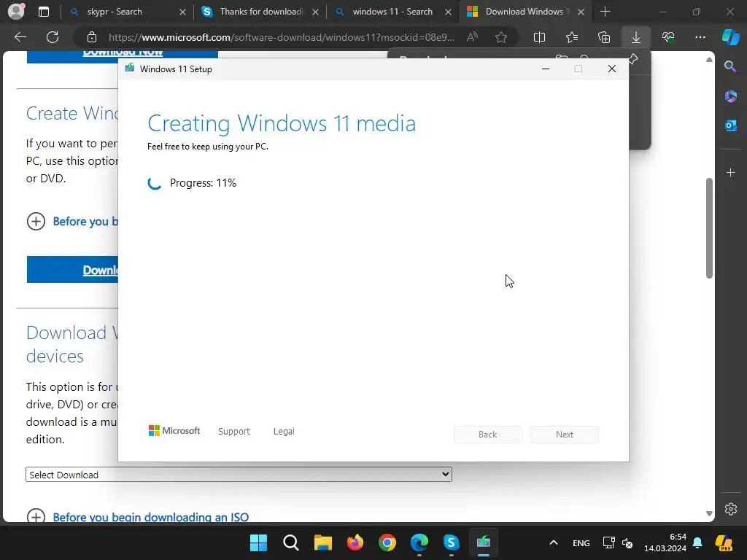Open sidebar Search tool
747x560 pixels.
pyautogui.click(x=730, y=66)
